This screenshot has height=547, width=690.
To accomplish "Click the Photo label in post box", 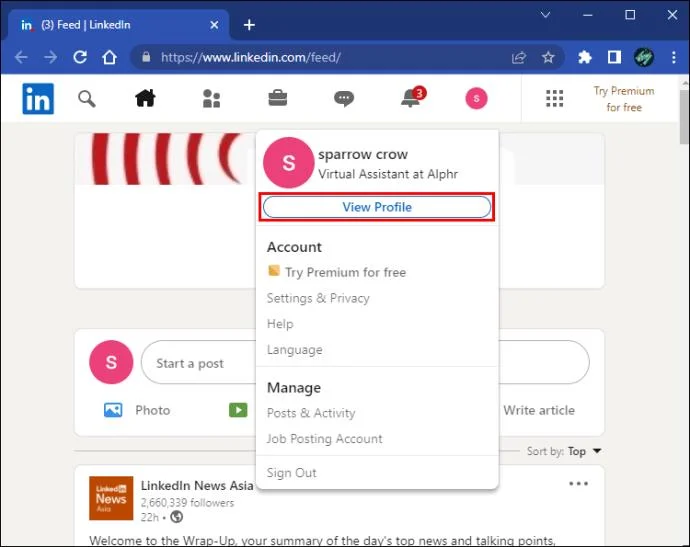I will click(153, 410).
